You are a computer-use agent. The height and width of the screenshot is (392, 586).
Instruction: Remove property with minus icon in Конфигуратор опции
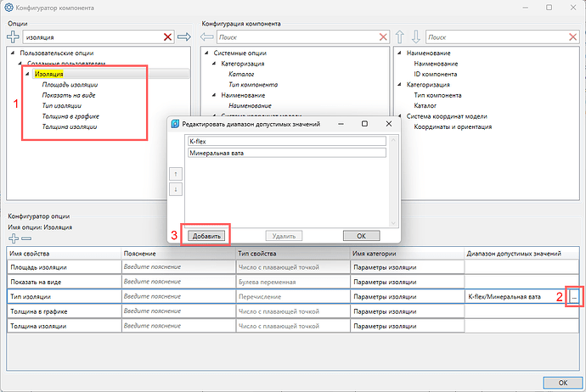point(26,238)
